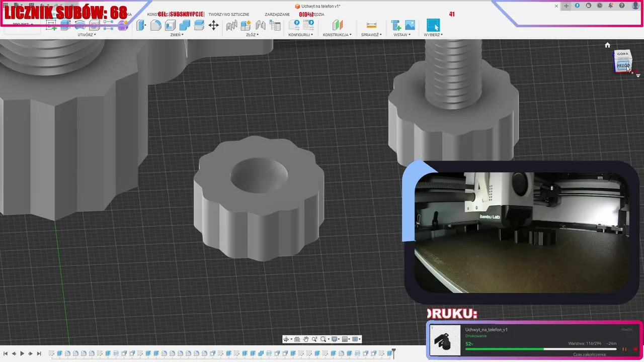Click the second KONFIGURUJ table icon

tap(308, 25)
